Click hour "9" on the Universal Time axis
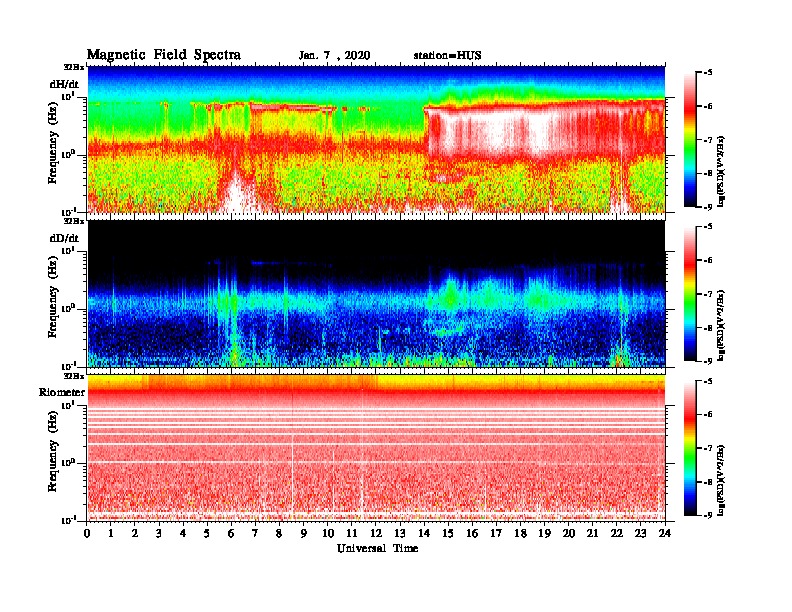The width and height of the screenshot is (792, 612). 304,534
